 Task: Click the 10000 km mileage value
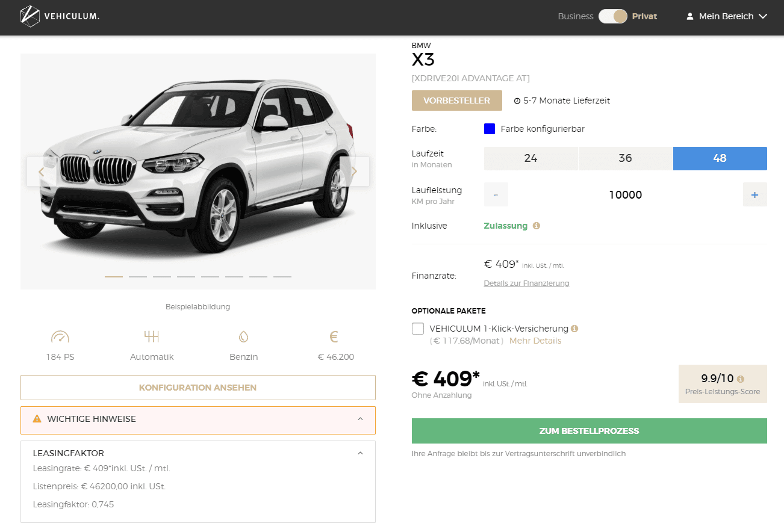pyautogui.click(x=626, y=195)
